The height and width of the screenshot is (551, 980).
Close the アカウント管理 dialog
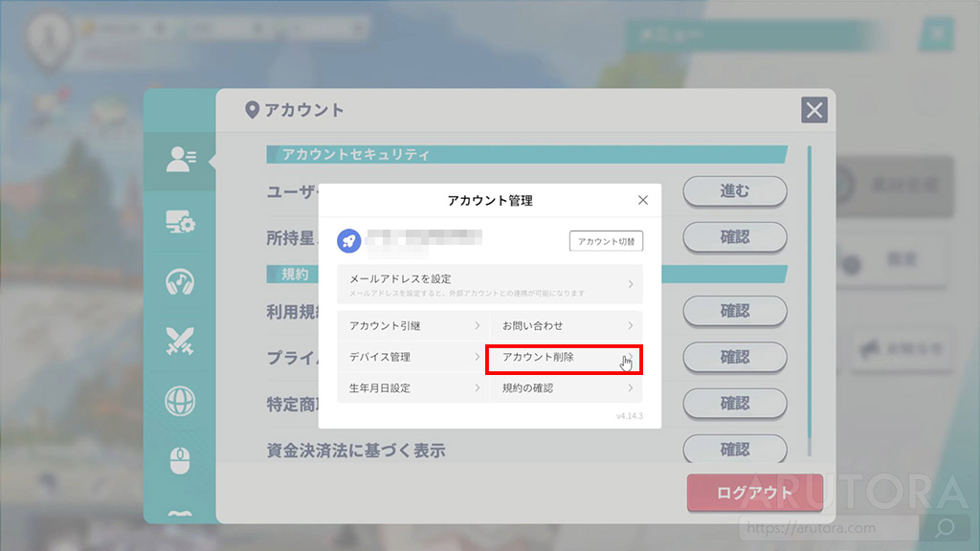tap(643, 200)
